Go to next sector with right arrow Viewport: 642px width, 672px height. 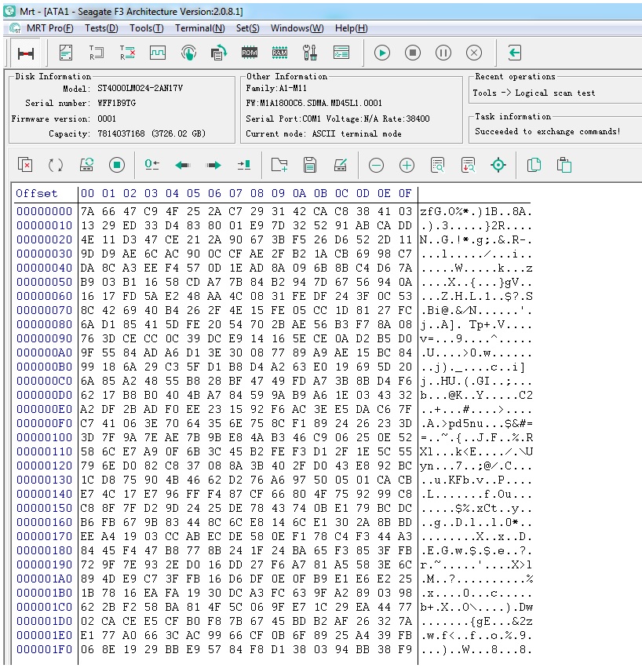pos(213,165)
